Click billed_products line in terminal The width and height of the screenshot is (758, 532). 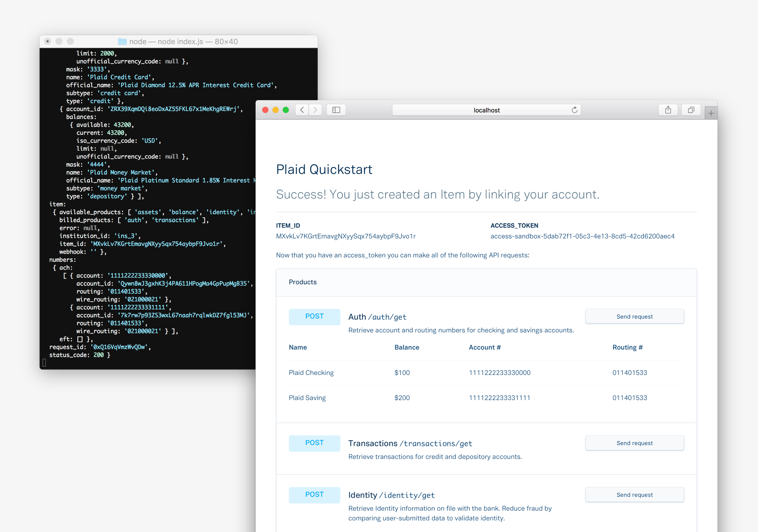point(134,220)
